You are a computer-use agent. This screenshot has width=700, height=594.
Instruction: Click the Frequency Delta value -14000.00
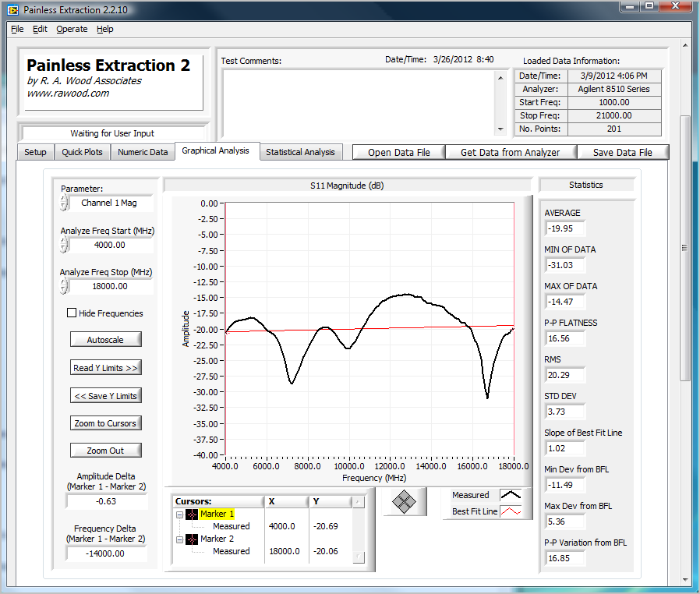[107, 553]
